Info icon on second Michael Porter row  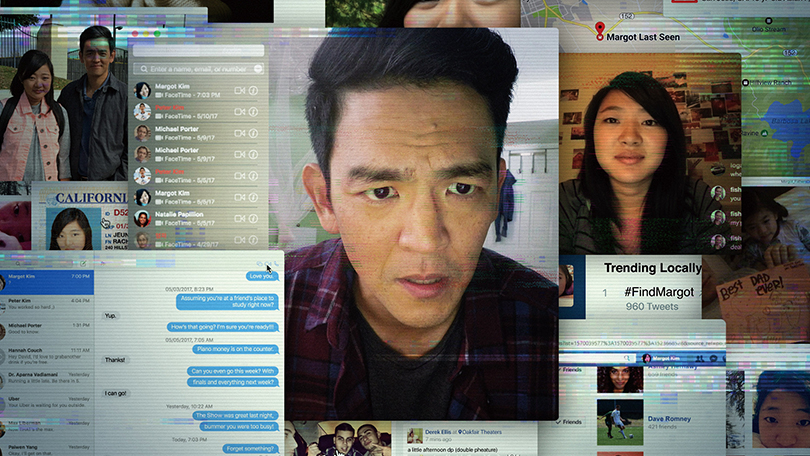coord(253,154)
